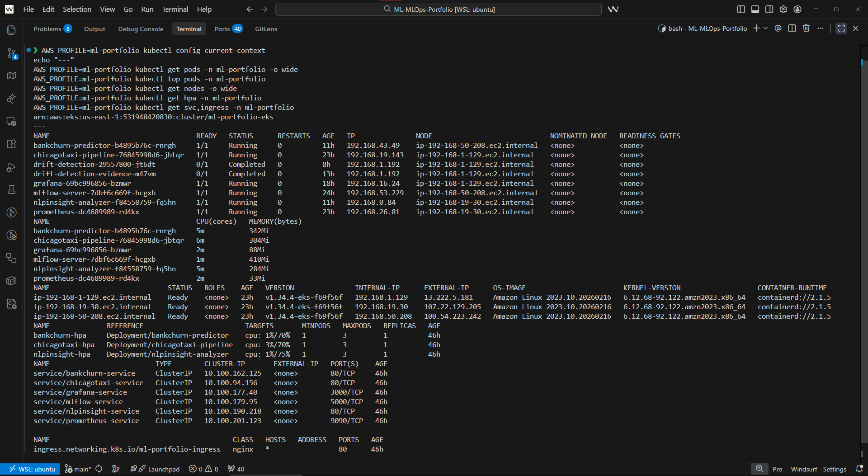Open the main branch picker
The height and width of the screenshot is (476, 868).
[x=78, y=469]
